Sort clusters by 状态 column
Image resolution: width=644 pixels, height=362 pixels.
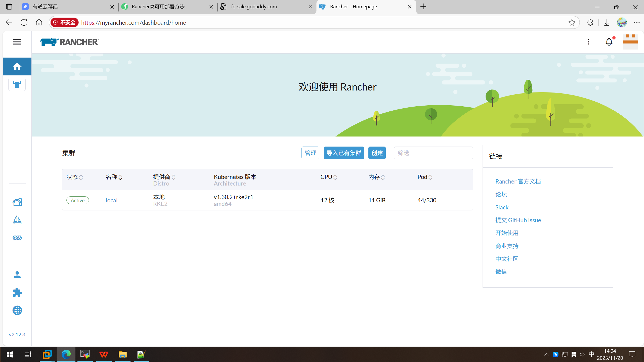[x=74, y=177]
